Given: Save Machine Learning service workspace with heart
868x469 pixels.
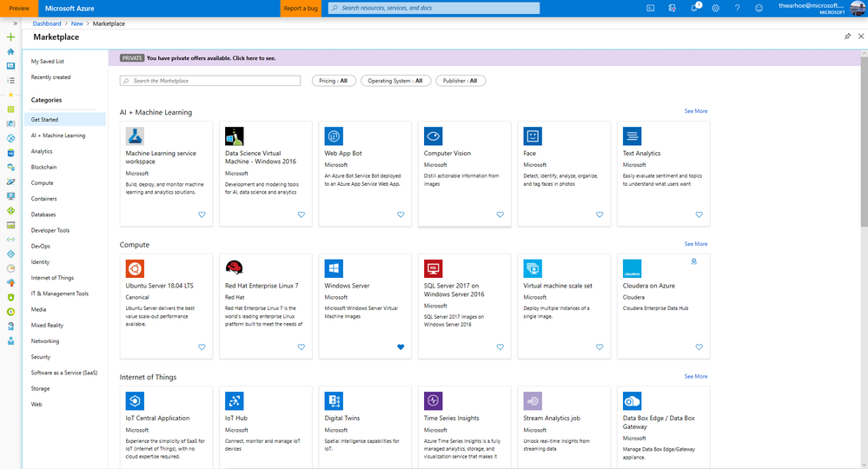Looking at the screenshot, I should [202, 215].
